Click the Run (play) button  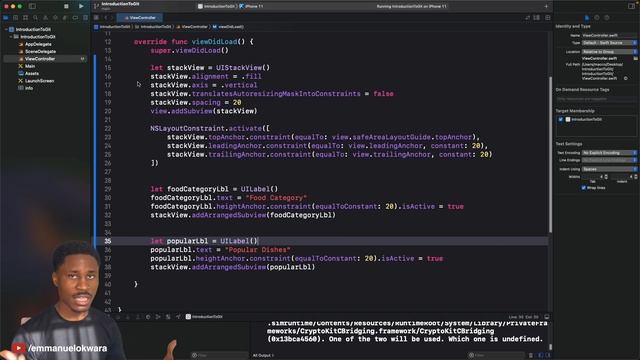(81, 6)
